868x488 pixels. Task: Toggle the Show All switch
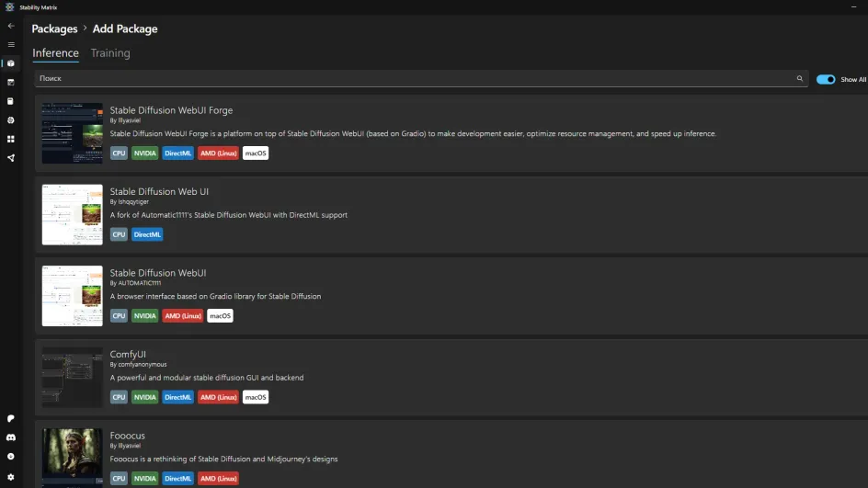826,80
